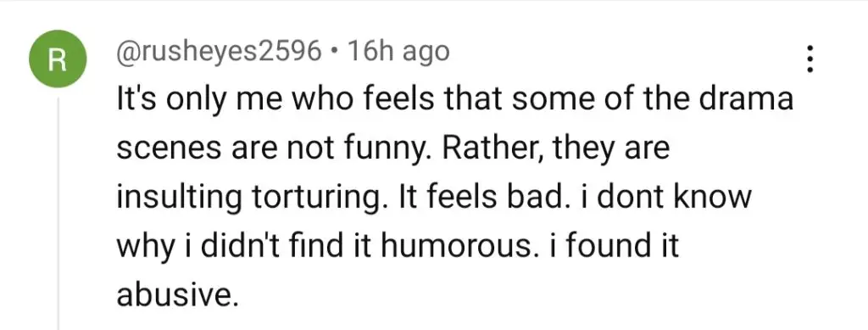Viewport: 868px width, 330px height.
Task: Click the line "scenes are not funny. Rather, they are"
Action: [x=392, y=149]
